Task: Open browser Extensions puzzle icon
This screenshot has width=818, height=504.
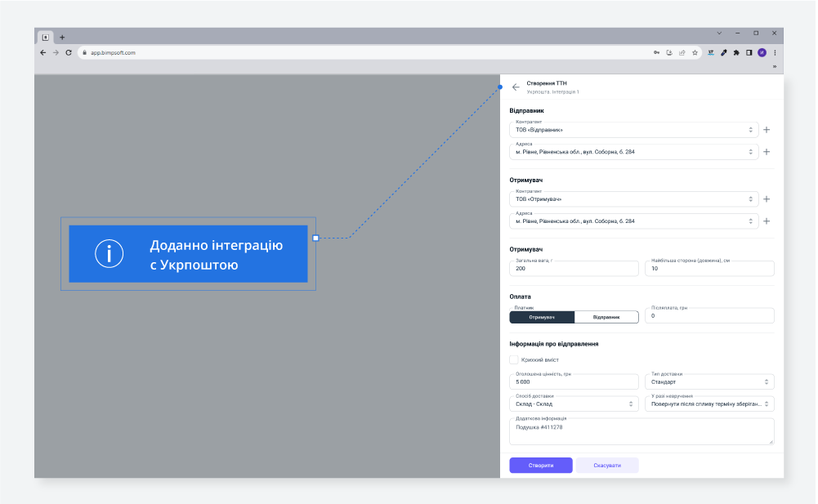Action: pyautogui.click(x=736, y=52)
